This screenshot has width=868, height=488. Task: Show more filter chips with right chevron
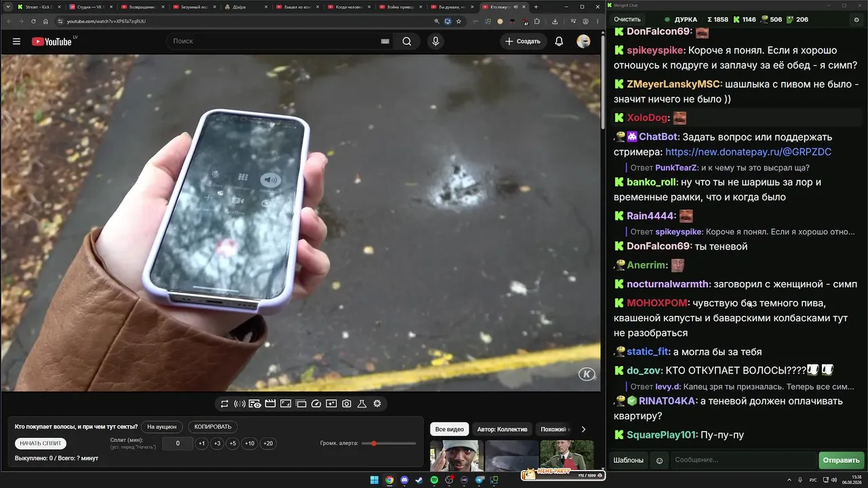583,429
